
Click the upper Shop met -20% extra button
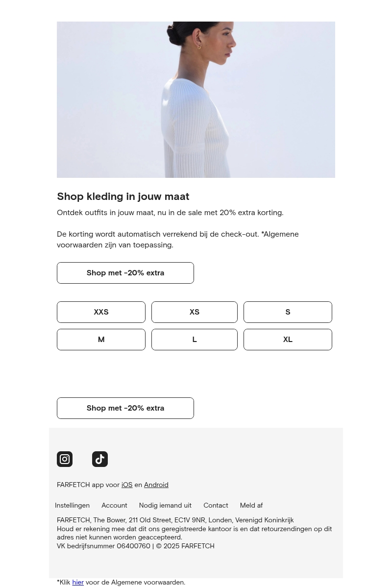[x=125, y=273]
